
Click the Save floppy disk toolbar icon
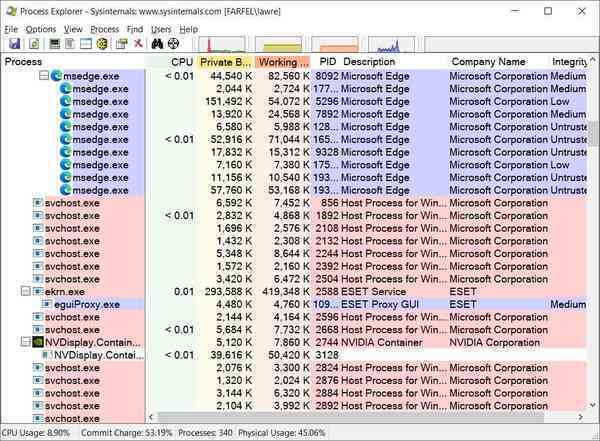tap(14, 45)
